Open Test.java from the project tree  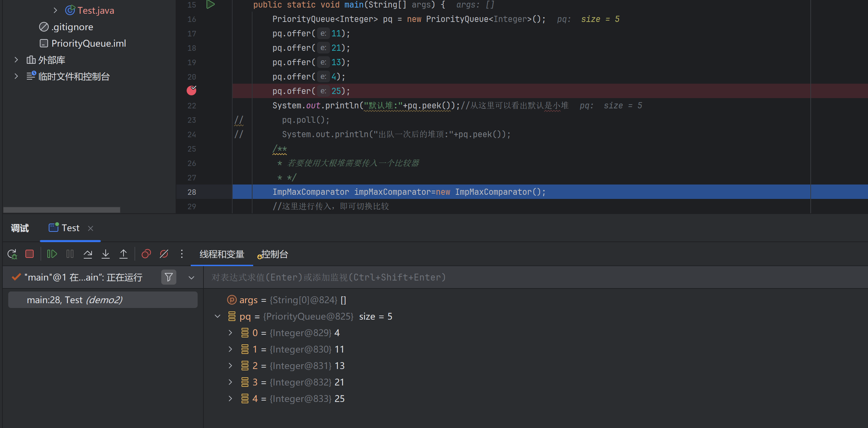pos(96,10)
